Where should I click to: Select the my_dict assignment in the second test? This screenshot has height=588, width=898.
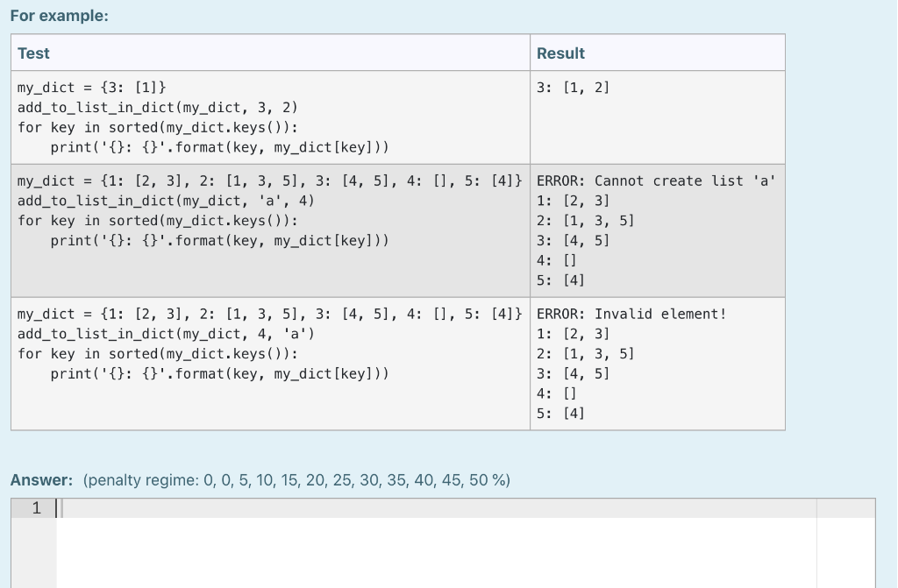coord(268,181)
